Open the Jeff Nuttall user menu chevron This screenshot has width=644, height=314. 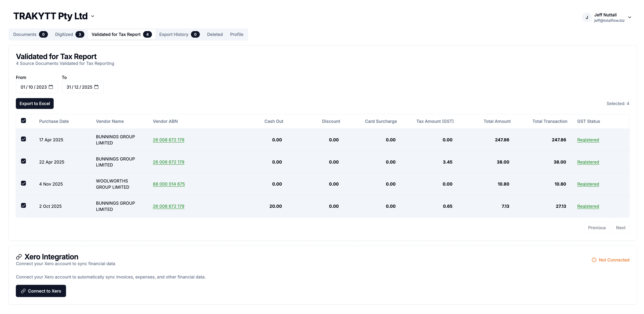(630, 17)
